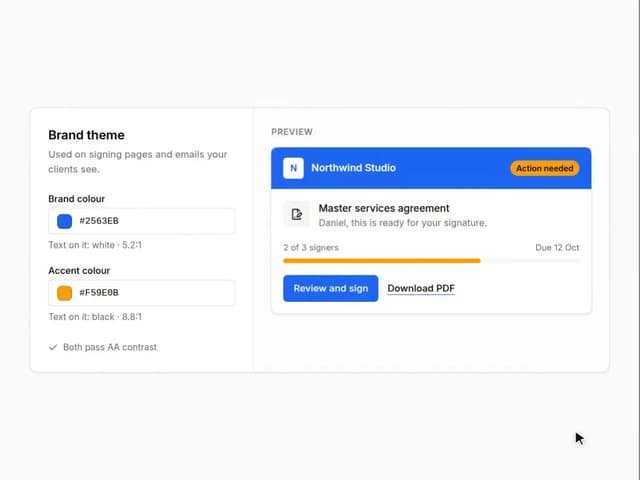Click "Daniel, this is ready for your signature" text
The width and height of the screenshot is (640, 480).
(x=402, y=223)
